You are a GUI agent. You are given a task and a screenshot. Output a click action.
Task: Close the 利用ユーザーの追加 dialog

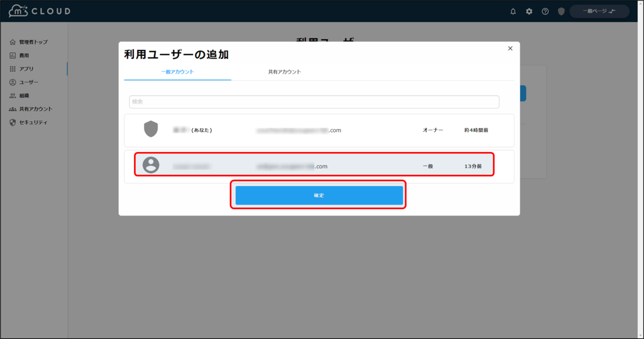pos(510,48)
